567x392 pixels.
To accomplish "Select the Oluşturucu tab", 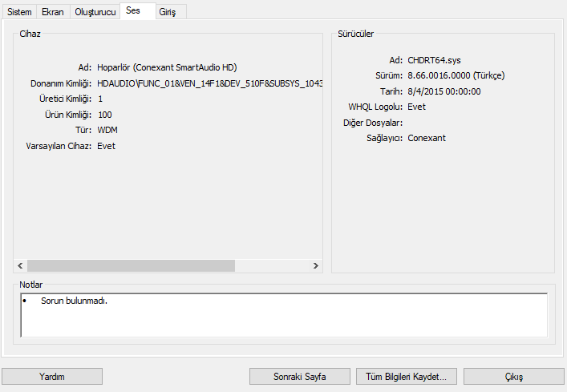I will click(95, 12).
